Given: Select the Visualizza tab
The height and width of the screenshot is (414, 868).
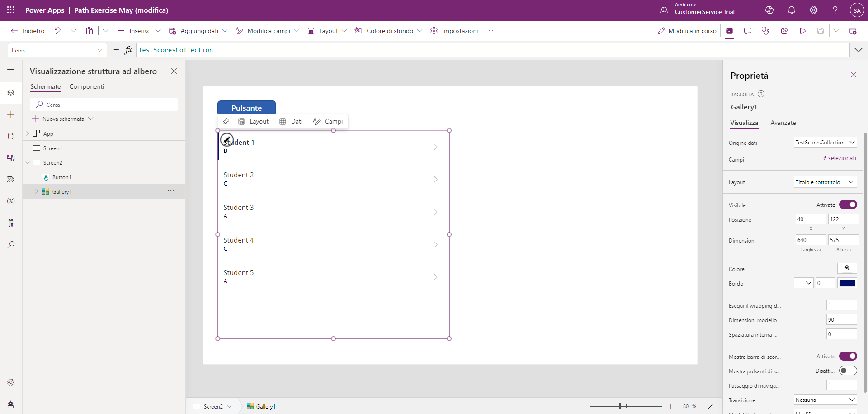Looking at the screenshot, I should click(744, 123).
